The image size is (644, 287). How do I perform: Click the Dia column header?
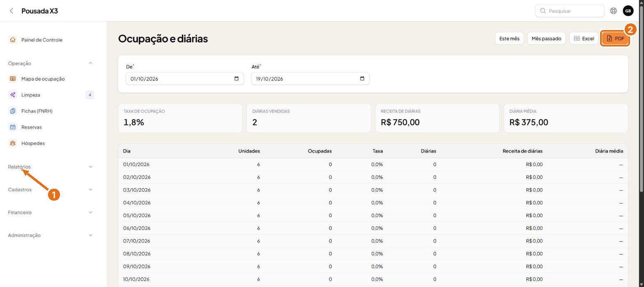point(126,151)
